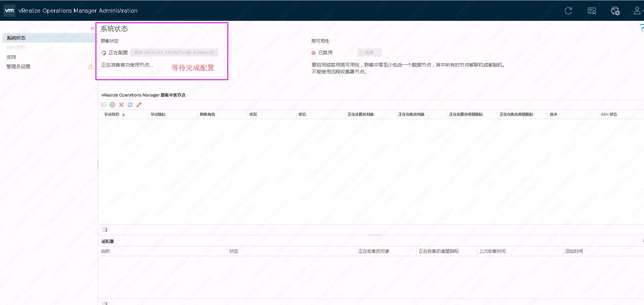Open the user account menu icon
Image resolution: width=644 pixels, height=305 pixels.
pos(637,11)
